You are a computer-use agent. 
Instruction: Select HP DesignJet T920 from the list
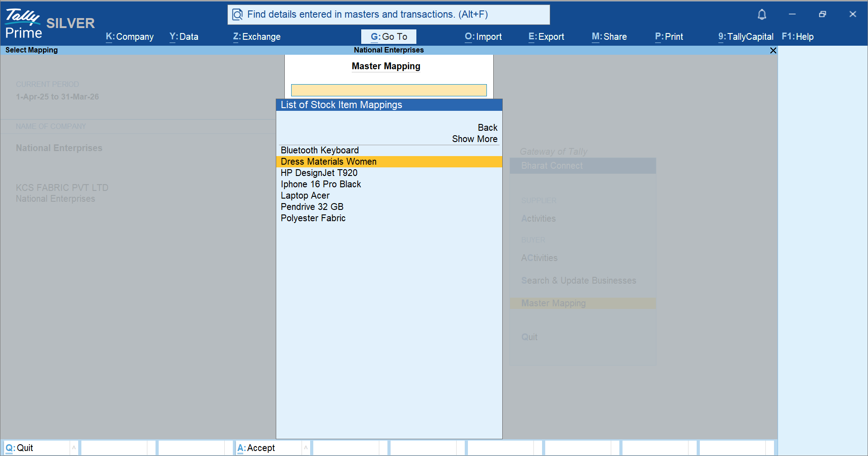pyautogui.click(x=319, y=173)
